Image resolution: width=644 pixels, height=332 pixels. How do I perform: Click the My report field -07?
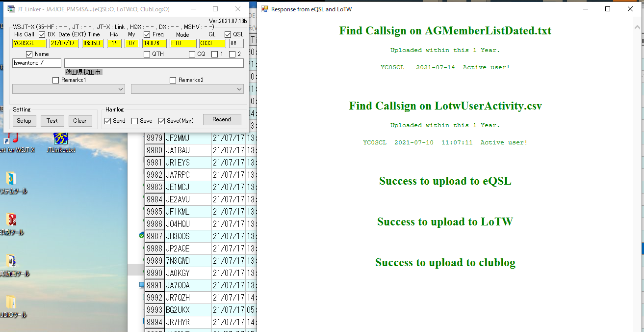(132, 43)
